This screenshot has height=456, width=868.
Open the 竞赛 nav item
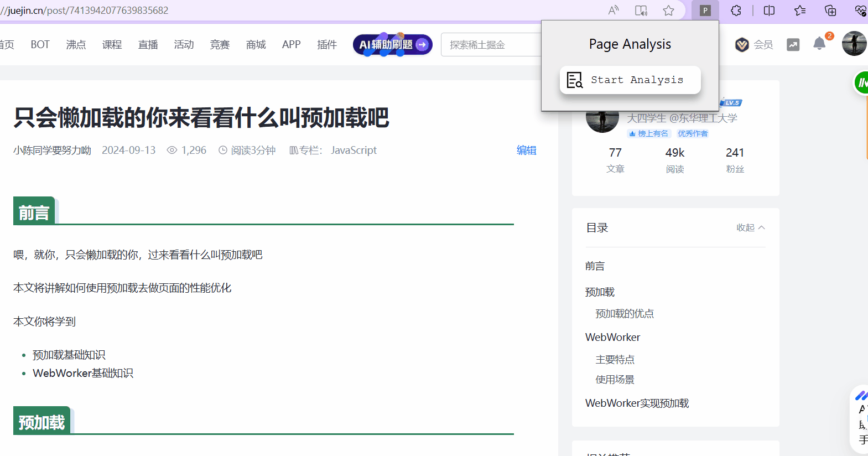pyautogui.click(x=220, y=45)
